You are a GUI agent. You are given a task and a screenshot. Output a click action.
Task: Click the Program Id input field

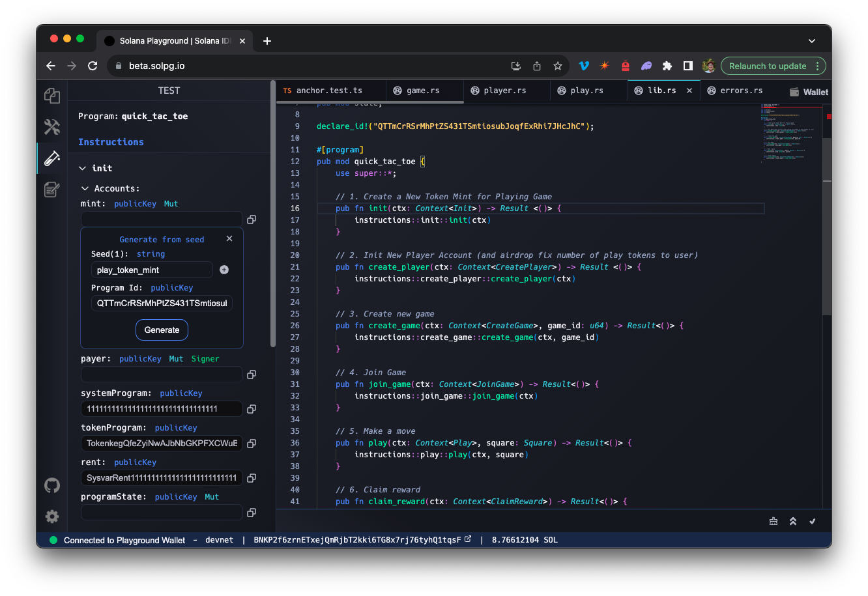[162, 303]
